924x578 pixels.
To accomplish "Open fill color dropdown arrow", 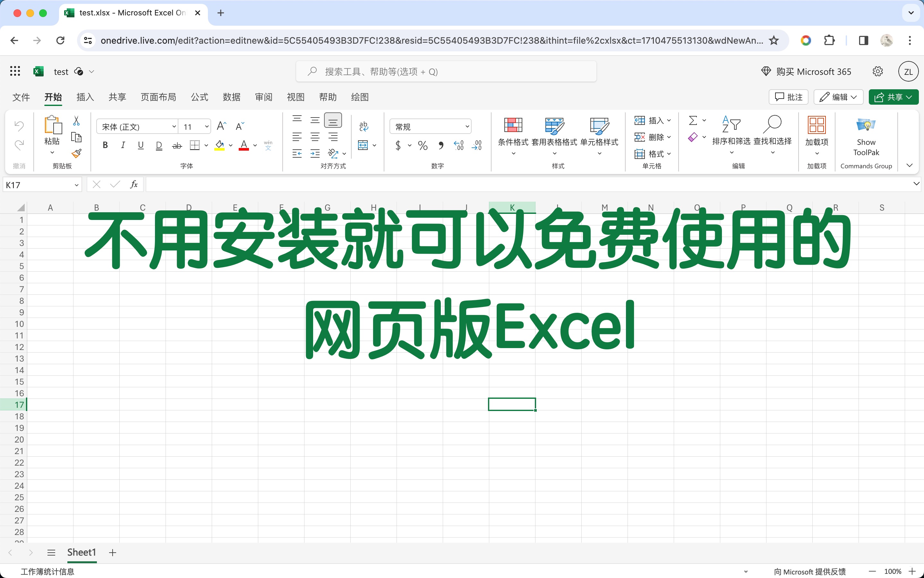I will pyautogui.click(x=231, y=145).
